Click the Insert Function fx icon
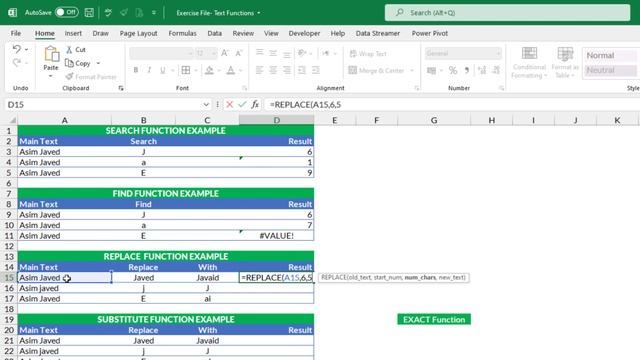640x360 pixels. 255,104
